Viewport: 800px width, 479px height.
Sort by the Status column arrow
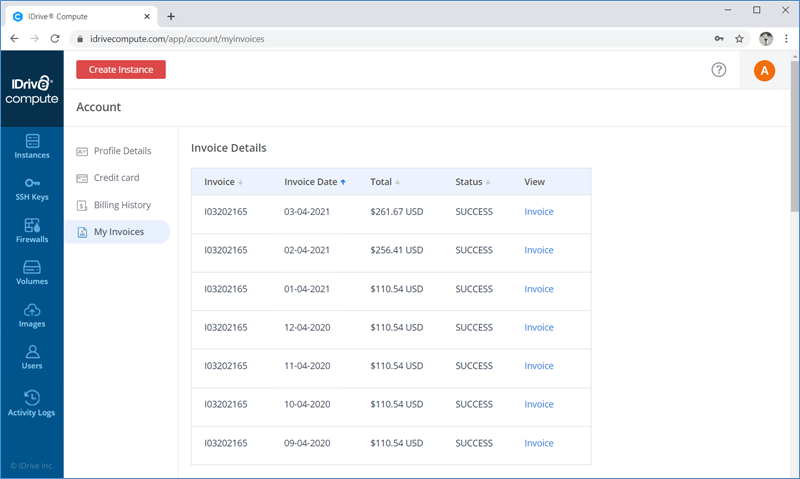point(488,182)
